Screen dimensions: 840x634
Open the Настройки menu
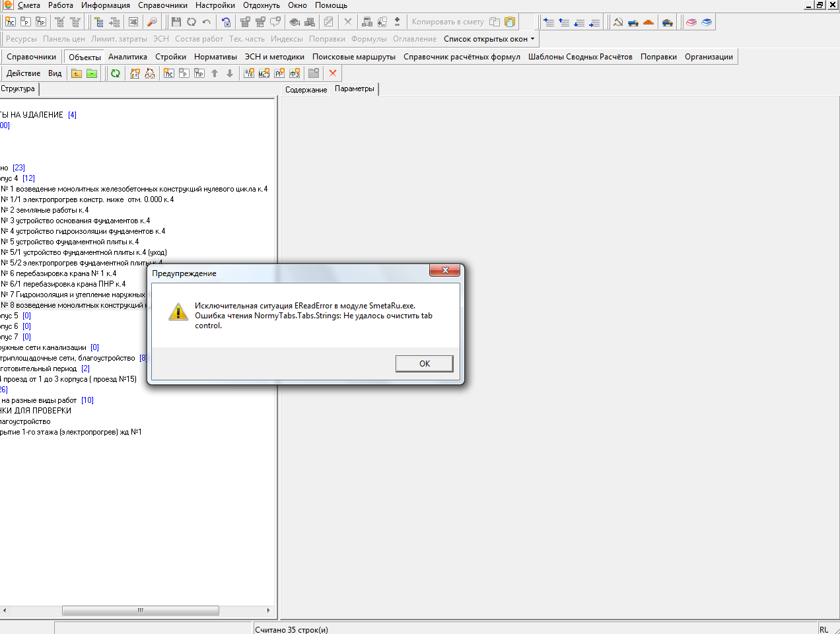pos(215,5)
